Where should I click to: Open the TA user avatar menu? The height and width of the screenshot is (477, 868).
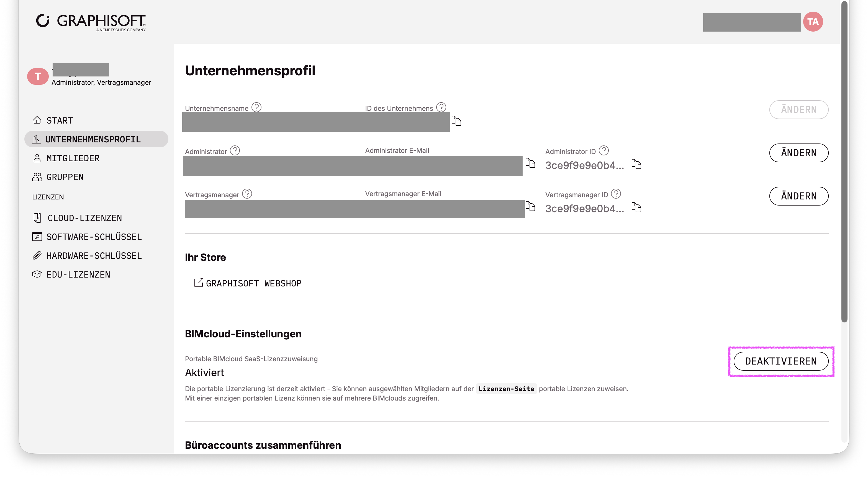tap(813, 22)
